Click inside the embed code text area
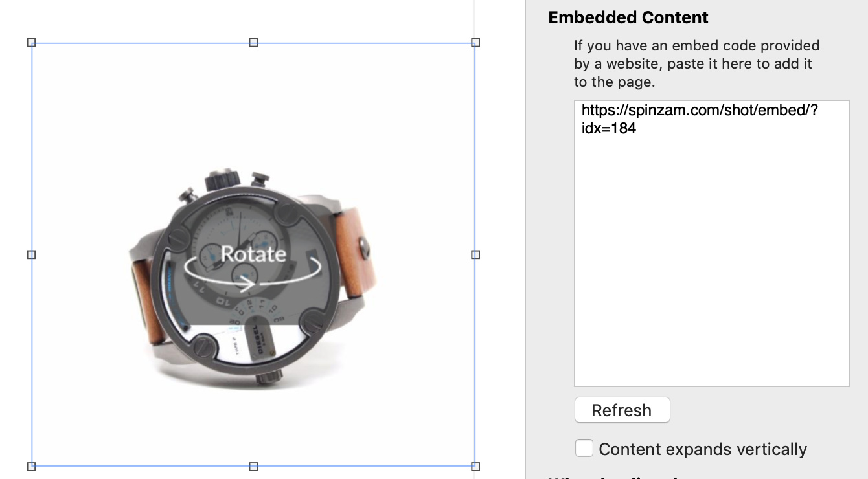Image resolution: width=868 pixels, height=479 pixels. coord(711,243)
